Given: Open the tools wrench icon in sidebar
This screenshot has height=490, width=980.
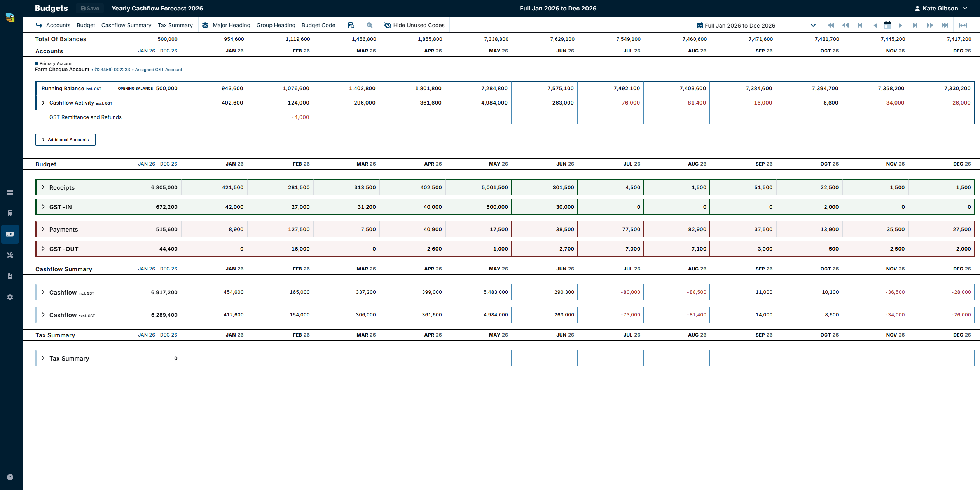Looking at the screenshot, I should click(x=10, y=255).
